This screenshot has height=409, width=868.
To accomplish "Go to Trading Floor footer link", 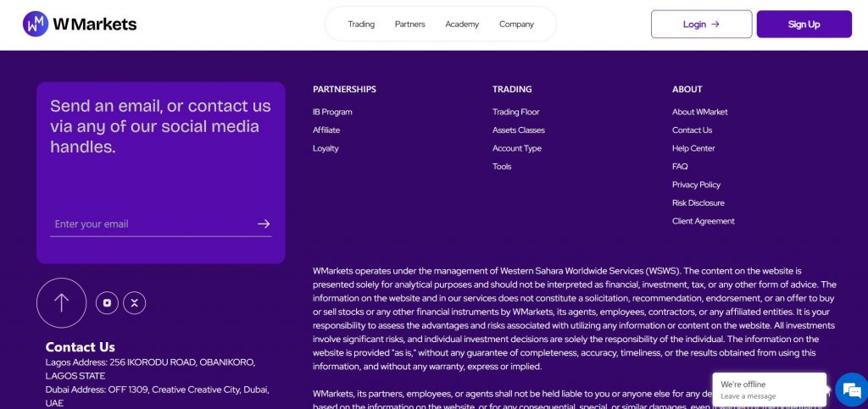I will (x=515, y=112).
